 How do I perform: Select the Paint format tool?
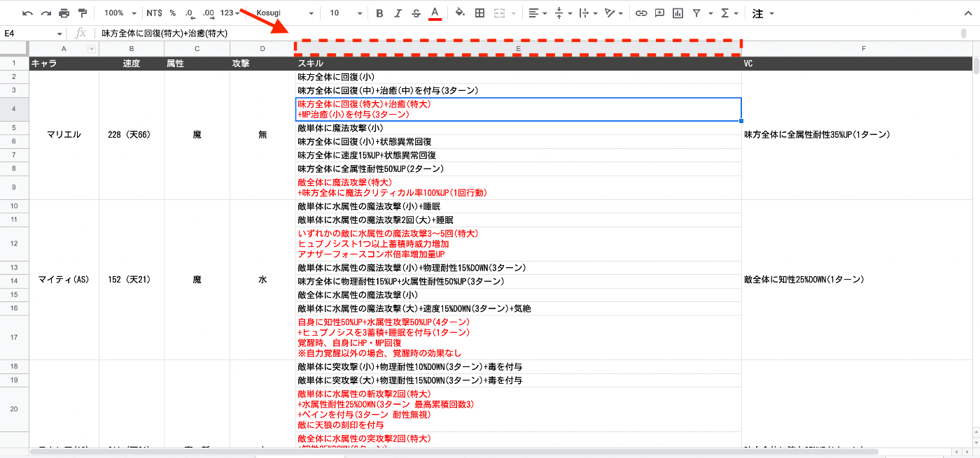click(x=83, y=13)
